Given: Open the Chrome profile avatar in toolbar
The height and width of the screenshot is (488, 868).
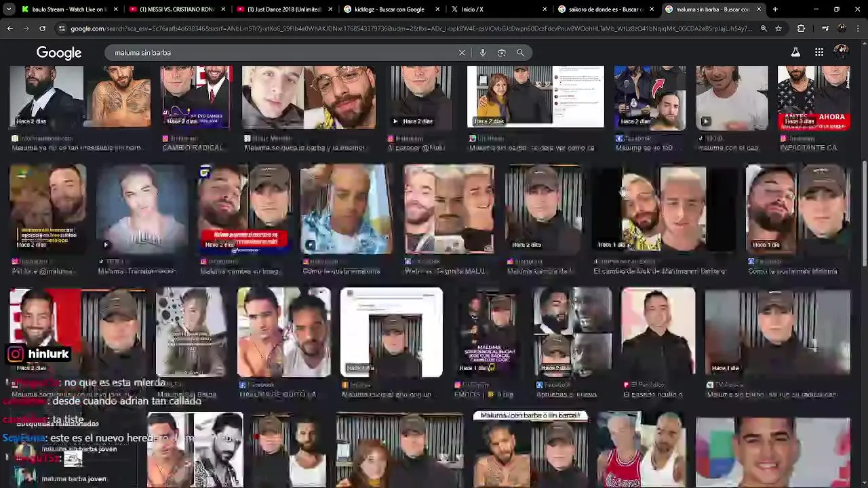Looking at the screenshot, I should tap(842, 28).
